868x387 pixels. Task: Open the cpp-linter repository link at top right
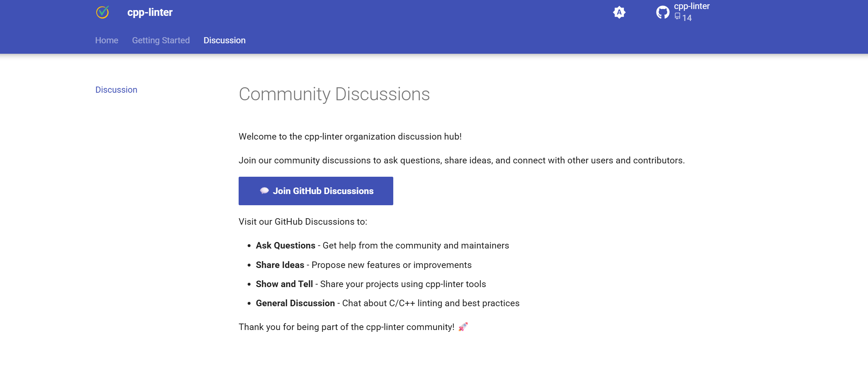pos(691,6)
